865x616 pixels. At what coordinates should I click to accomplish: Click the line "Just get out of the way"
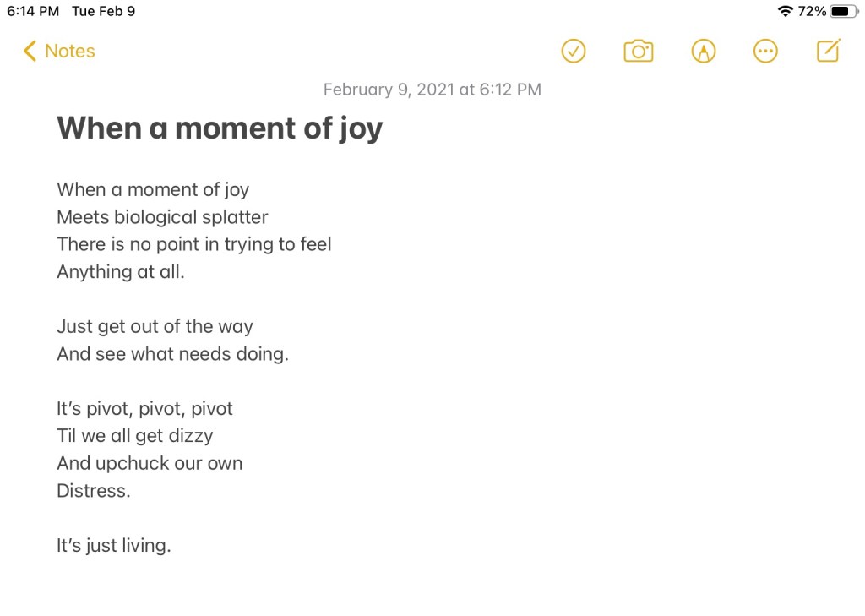pos(155,326)
